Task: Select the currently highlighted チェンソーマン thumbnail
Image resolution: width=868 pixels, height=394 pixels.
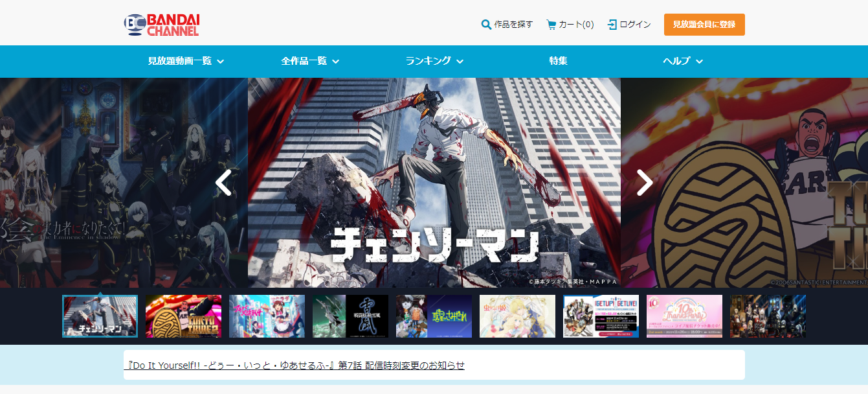Action: (x=100, y=316)
